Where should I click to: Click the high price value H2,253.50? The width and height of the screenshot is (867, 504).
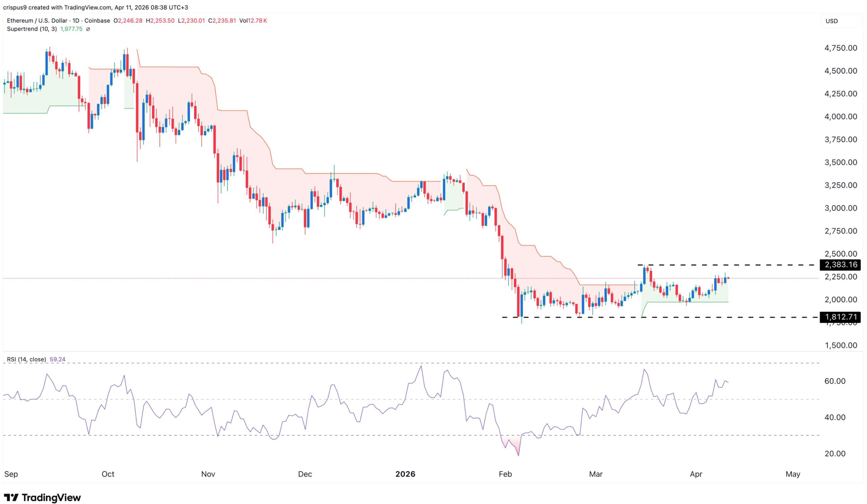tap(160, 21)
